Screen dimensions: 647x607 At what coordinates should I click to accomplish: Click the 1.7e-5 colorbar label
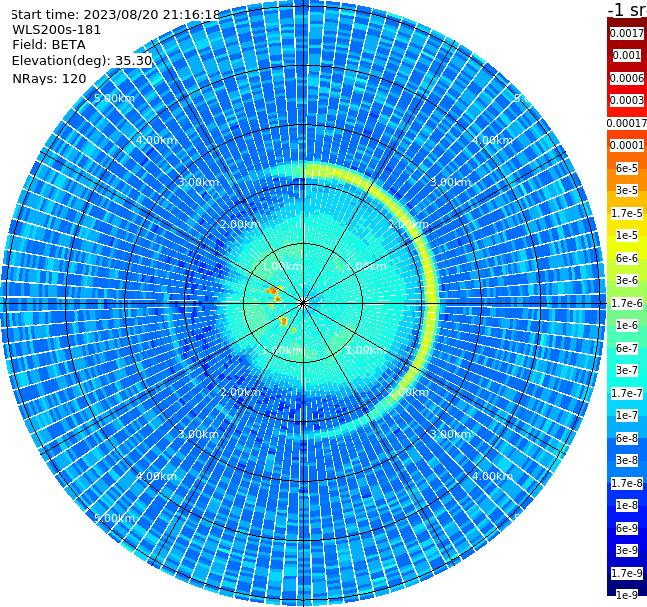click(x=626, y=213)
